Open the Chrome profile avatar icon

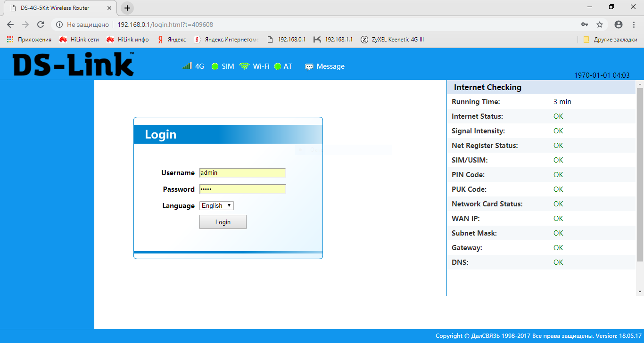pos(619,24)
